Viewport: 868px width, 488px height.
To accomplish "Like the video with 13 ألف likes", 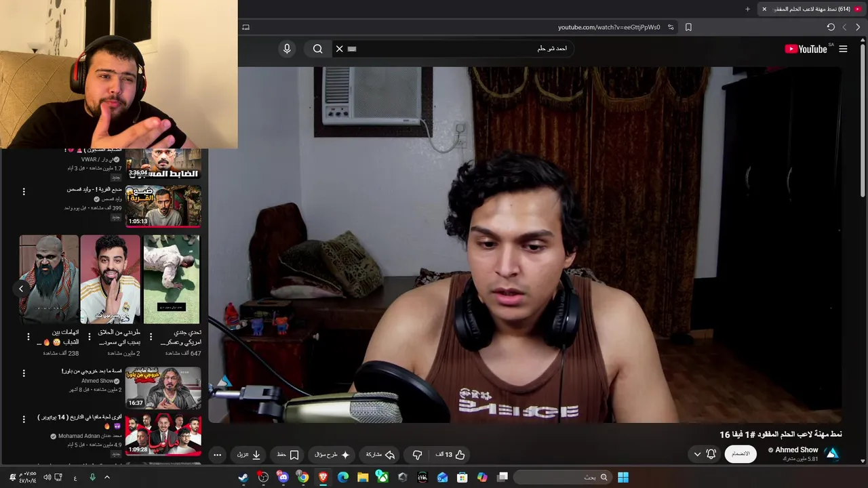I will click(450, 455).
